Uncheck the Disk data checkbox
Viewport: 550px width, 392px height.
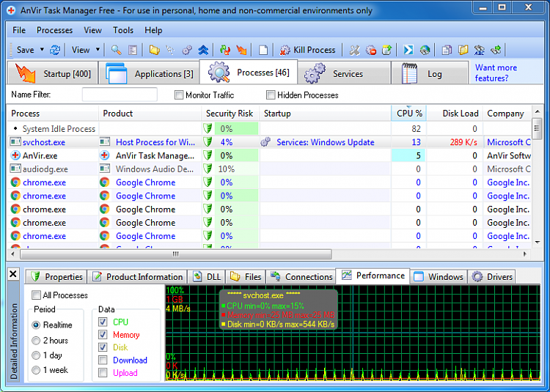point(103,347)
